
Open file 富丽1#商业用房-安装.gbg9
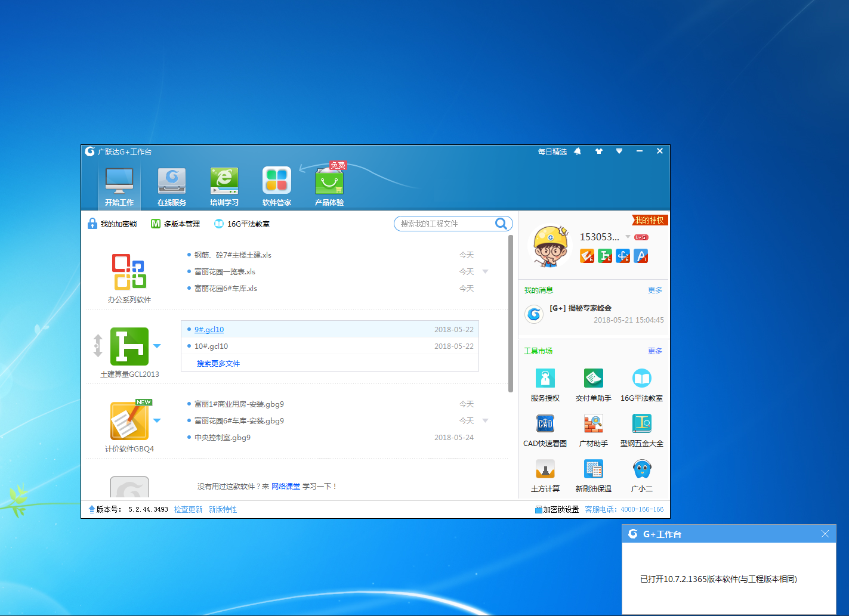tap(239, 404)
